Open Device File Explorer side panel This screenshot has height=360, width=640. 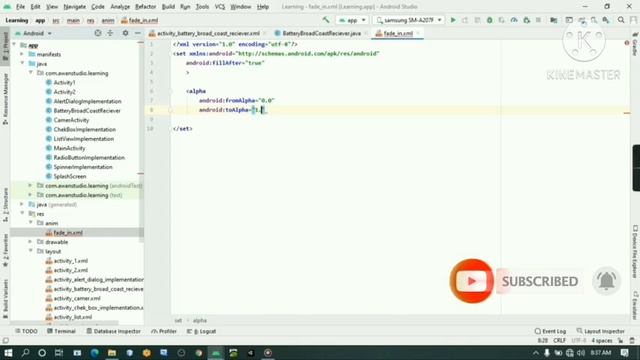635,252
